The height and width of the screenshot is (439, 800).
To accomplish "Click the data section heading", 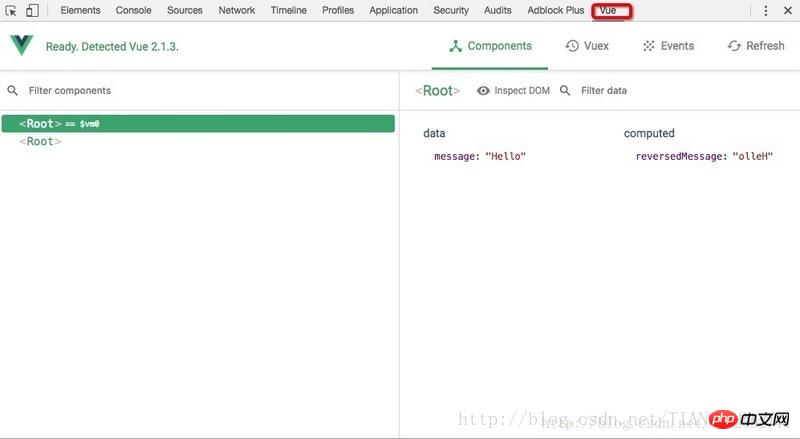I will [434, 133].
